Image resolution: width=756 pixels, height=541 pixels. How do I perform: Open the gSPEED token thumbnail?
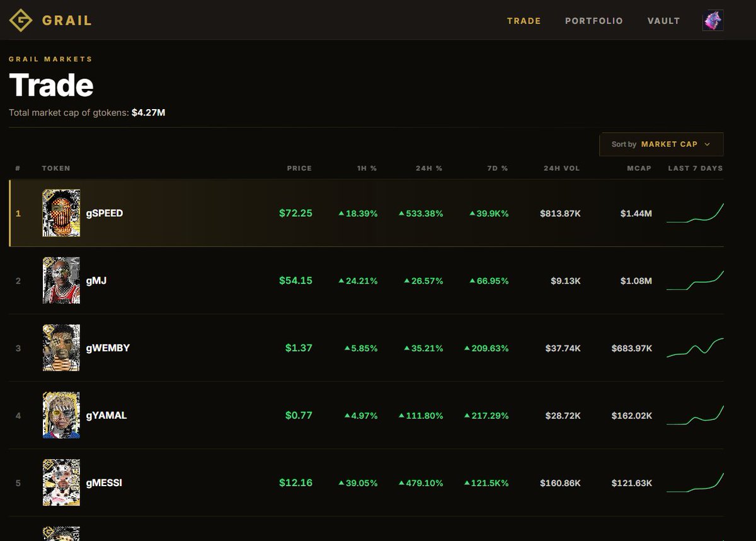click(61, 213)
